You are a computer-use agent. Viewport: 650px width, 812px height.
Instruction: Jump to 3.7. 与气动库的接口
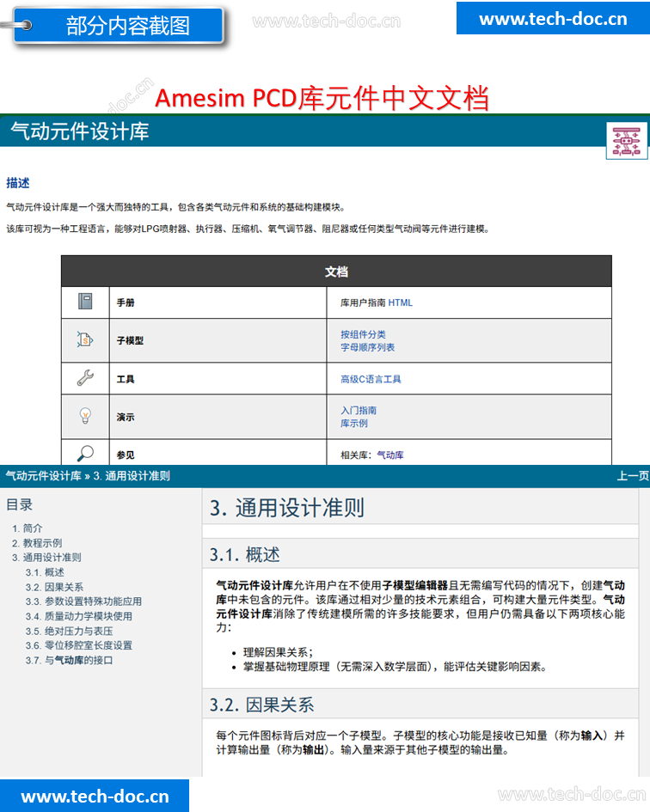click(69, 660)
